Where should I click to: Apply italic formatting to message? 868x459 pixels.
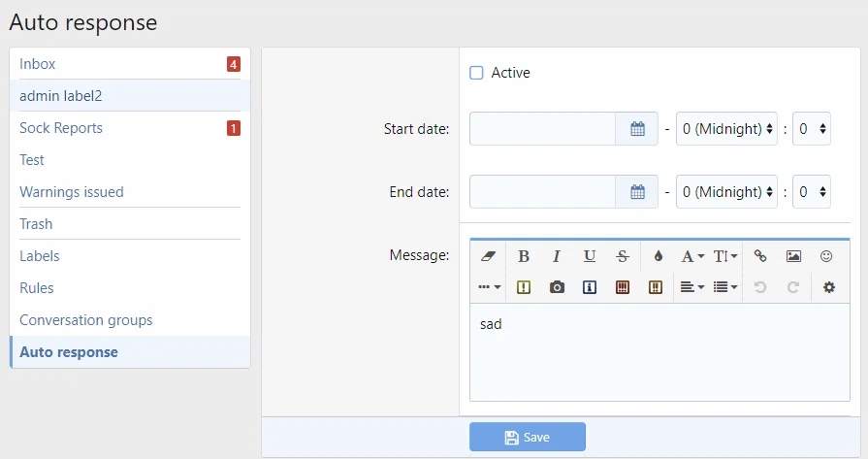pyautogui.click(x=557, y=256)
